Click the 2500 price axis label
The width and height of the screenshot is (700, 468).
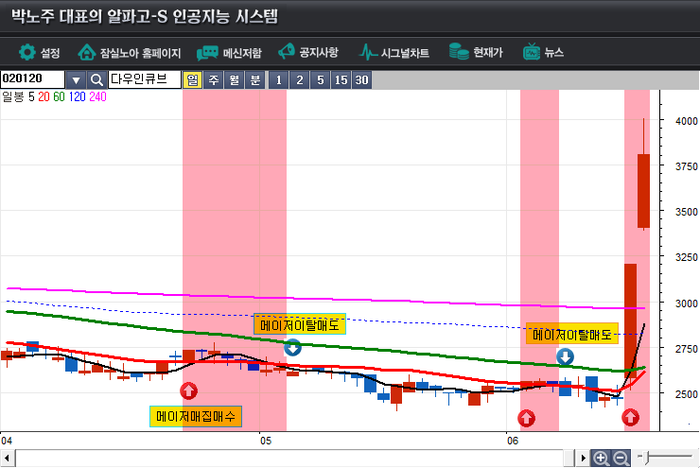pyautogui.click(x=686, y=394)
